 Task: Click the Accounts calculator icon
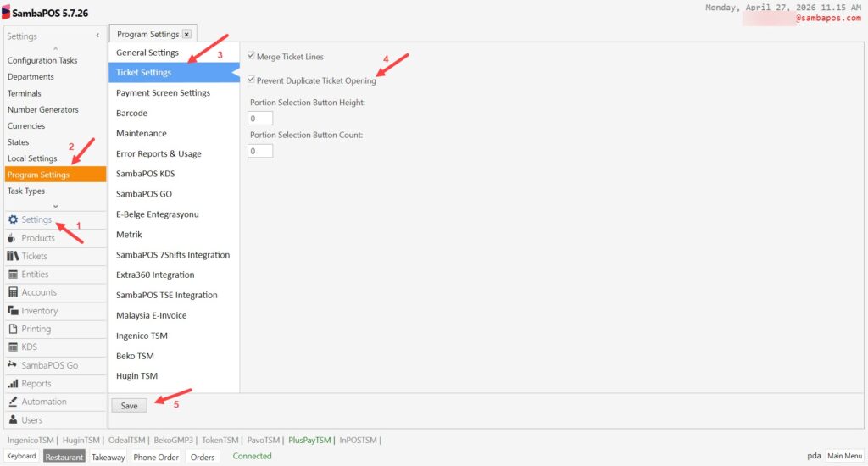(x=13, y=292)
